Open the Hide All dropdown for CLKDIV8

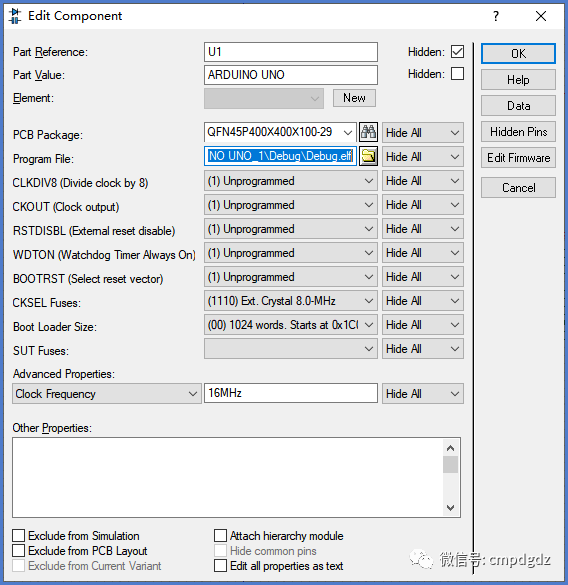pyautogui.click(x=423, y=181)
